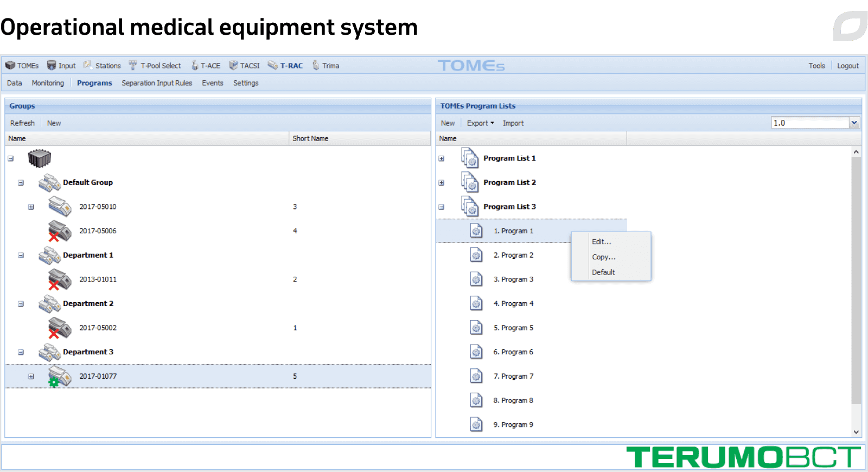
Task: Click the version field showing 1.0
Action: (x=810, y=123)
